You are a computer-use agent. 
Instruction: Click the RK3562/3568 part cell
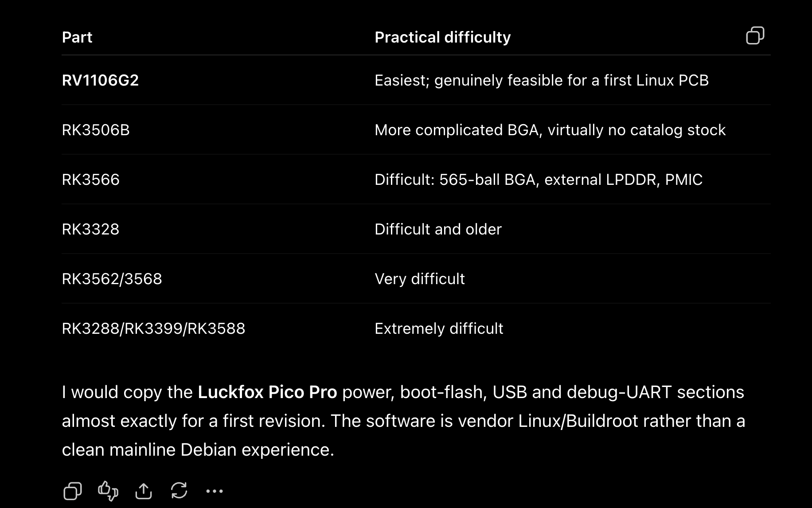[x=112, y=279]
